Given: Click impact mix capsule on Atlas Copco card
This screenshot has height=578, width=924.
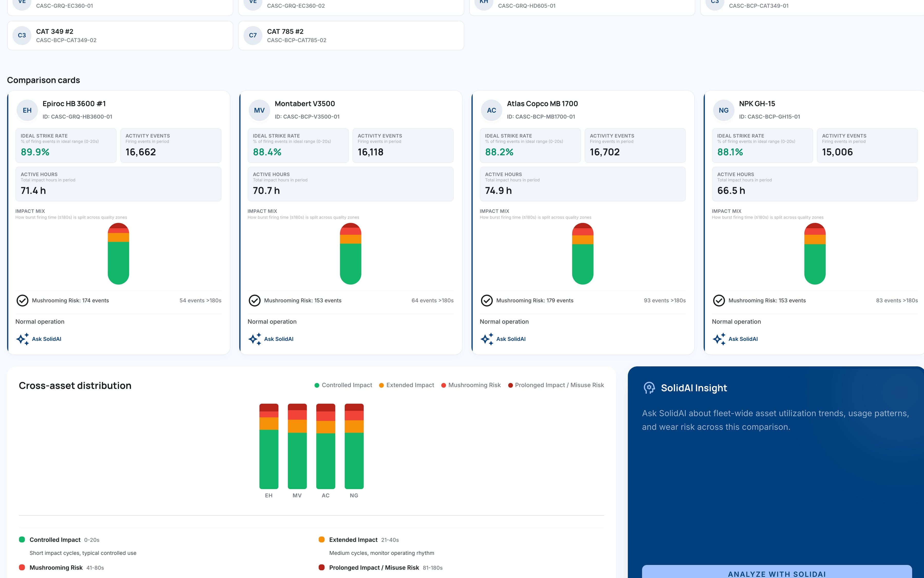Looking at the screenshot, I should coord(583,254).
